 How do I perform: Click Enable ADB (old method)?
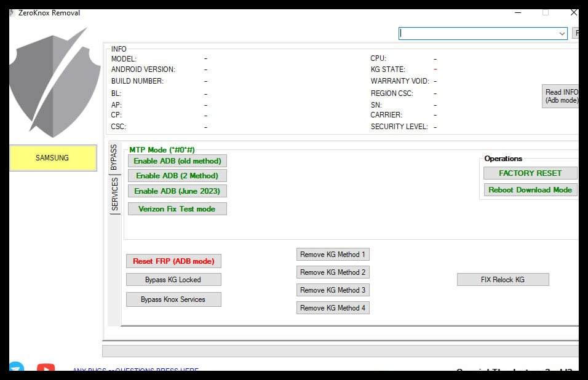click(177, 160)
